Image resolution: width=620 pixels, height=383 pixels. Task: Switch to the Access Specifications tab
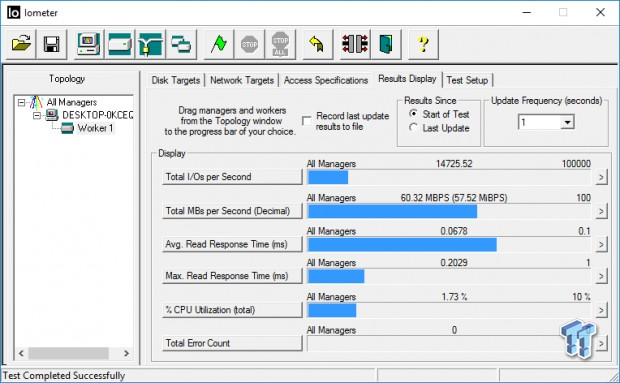coord(326,80)
